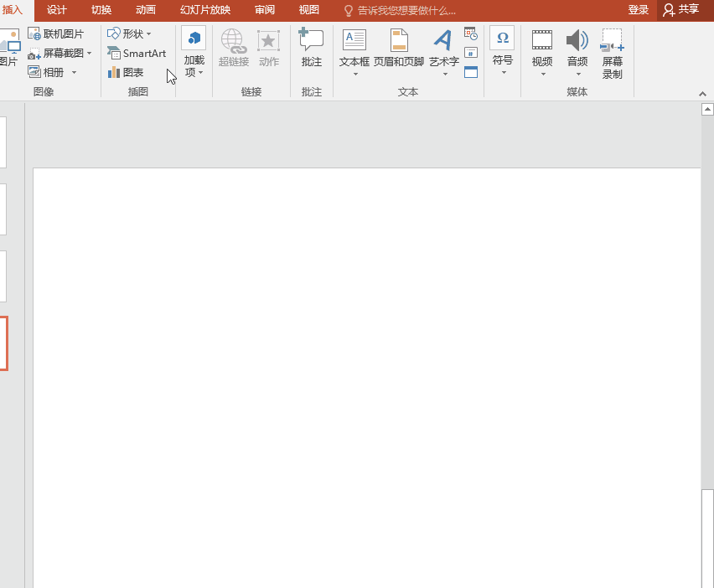This screenshot has width=714, height=588.
Task: Switch to the 插入 tab
Action: [13, 10]
